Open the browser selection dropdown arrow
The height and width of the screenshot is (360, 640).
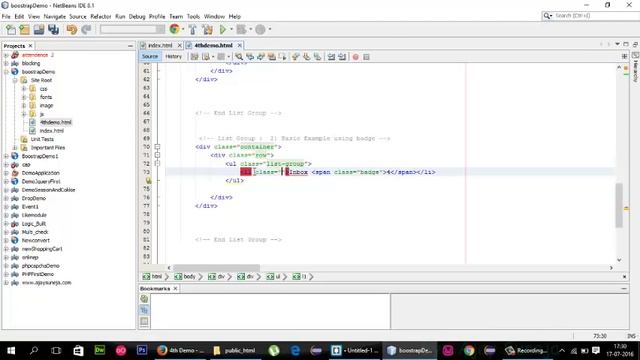coord(183,29)
